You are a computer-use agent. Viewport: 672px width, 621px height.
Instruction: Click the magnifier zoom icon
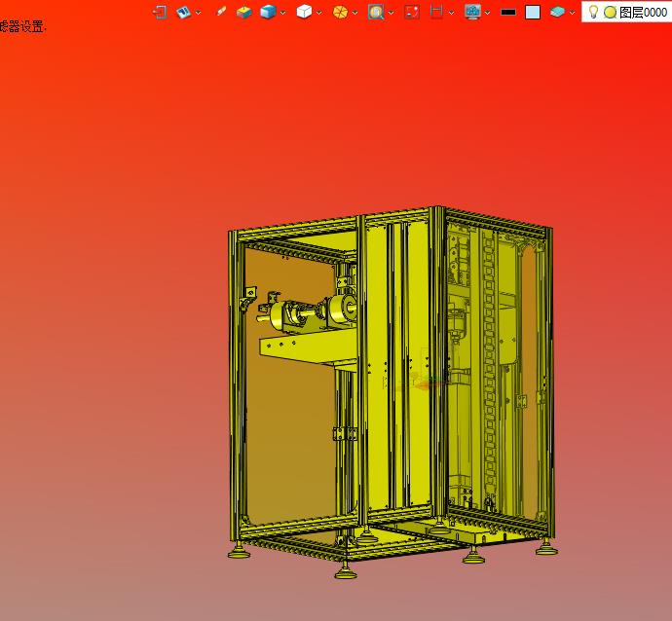click(376, 12)
